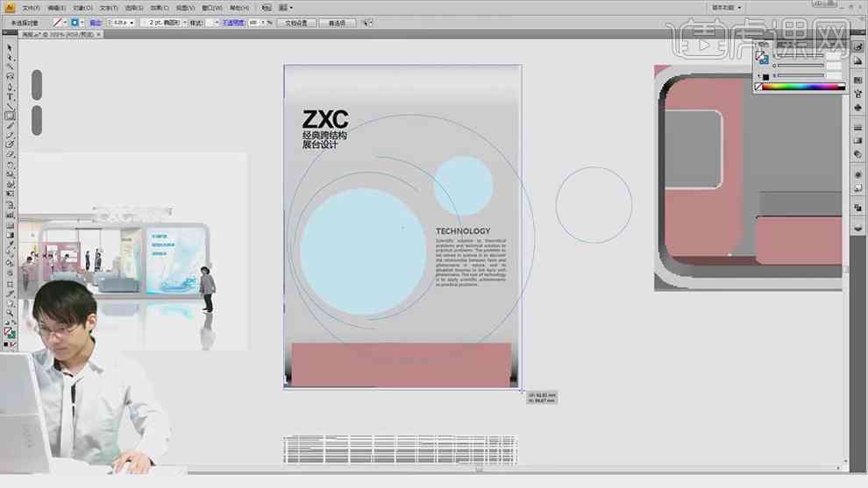Adjust the upper Color panel slider

pyautogui.click(x=800, y=66)
